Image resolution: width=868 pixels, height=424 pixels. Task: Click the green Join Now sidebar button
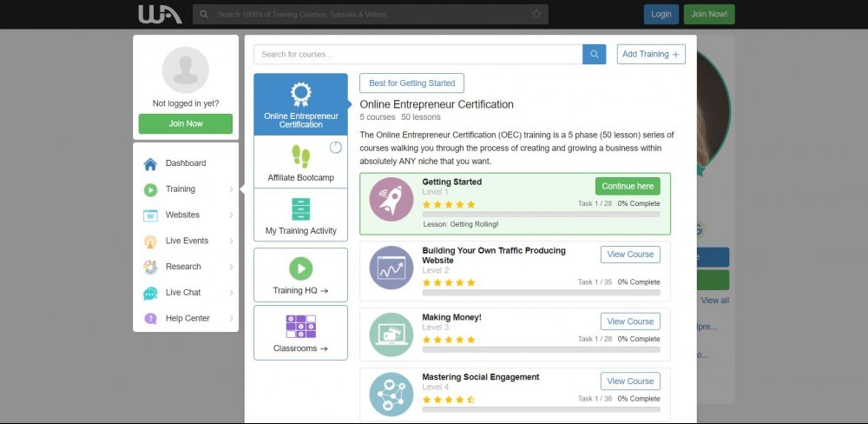[x=186, y=123]
